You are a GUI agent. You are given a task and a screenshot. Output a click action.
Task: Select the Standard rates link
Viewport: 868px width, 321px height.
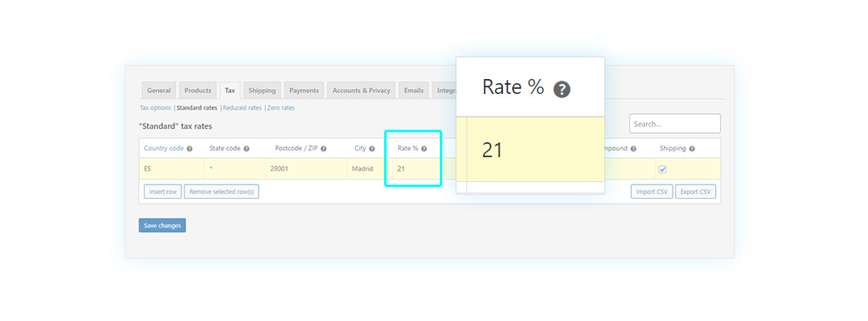click(196, 108)
